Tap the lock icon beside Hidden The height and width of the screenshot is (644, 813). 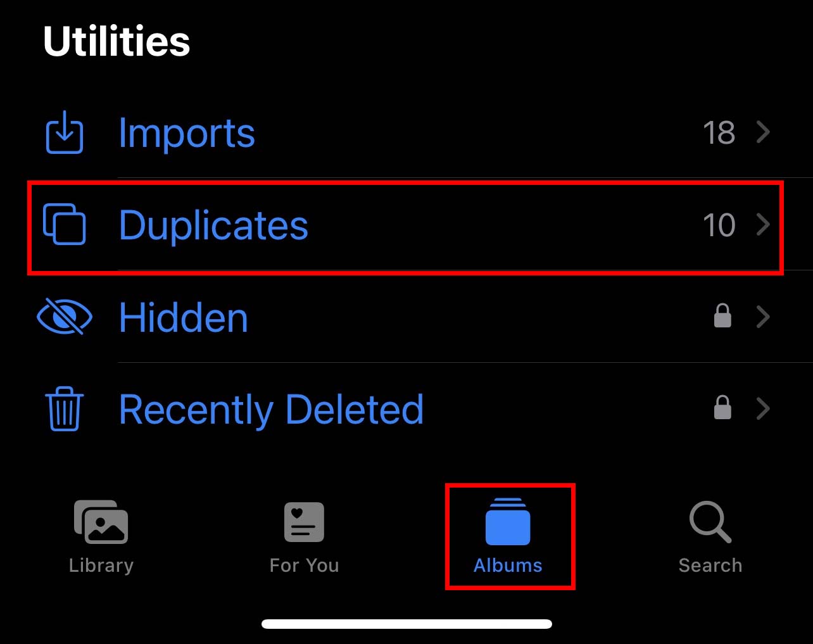[x=722, y=315]
